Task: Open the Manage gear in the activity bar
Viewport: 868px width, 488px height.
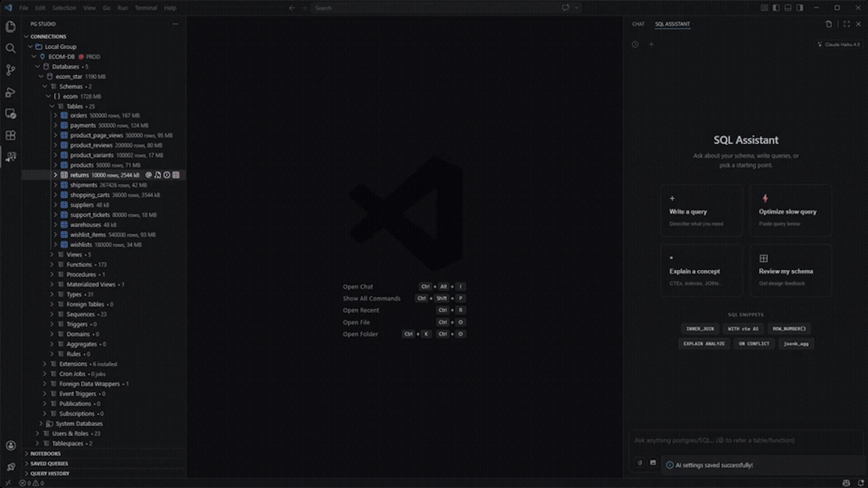Action: click(10, 467)
